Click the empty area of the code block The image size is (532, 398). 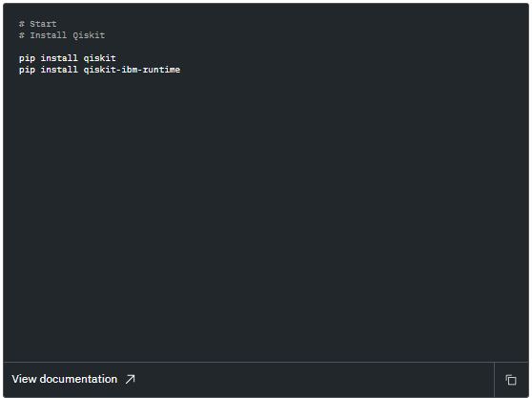click(x=266, y=218)
